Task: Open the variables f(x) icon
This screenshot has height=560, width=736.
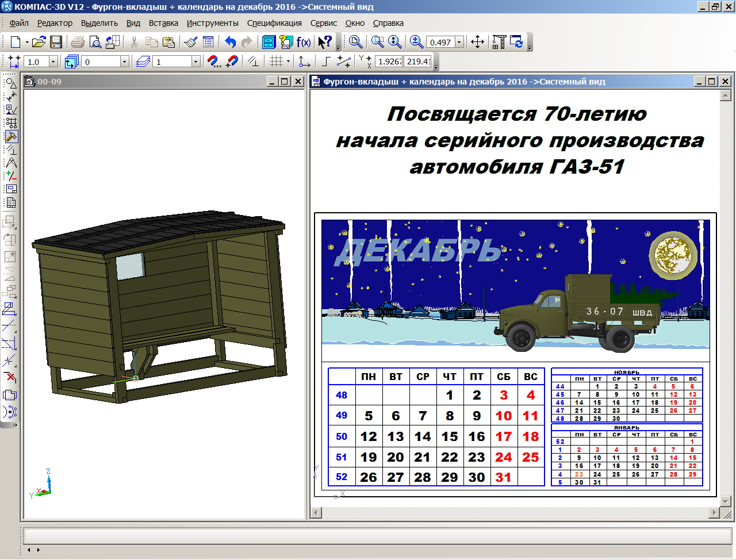Action: coord(304,42)
